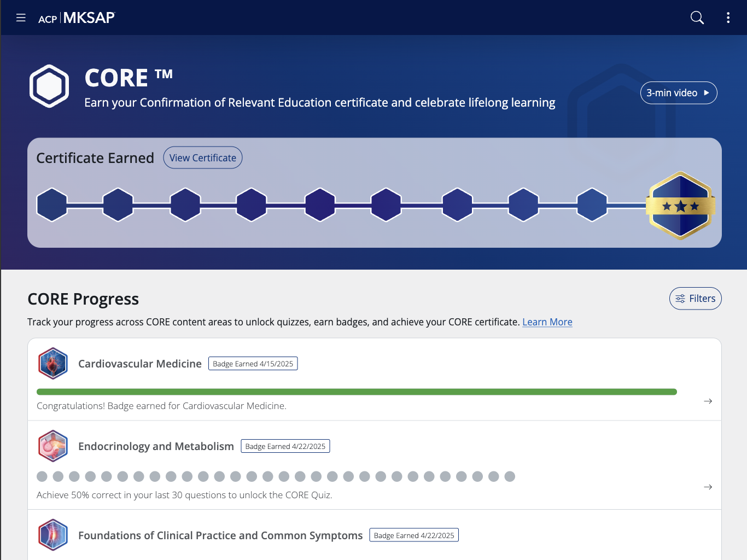Click the ACP MKSAP logo
This screenshot has height=560, width=747.
pyautogui.click(x=77, y=17)
